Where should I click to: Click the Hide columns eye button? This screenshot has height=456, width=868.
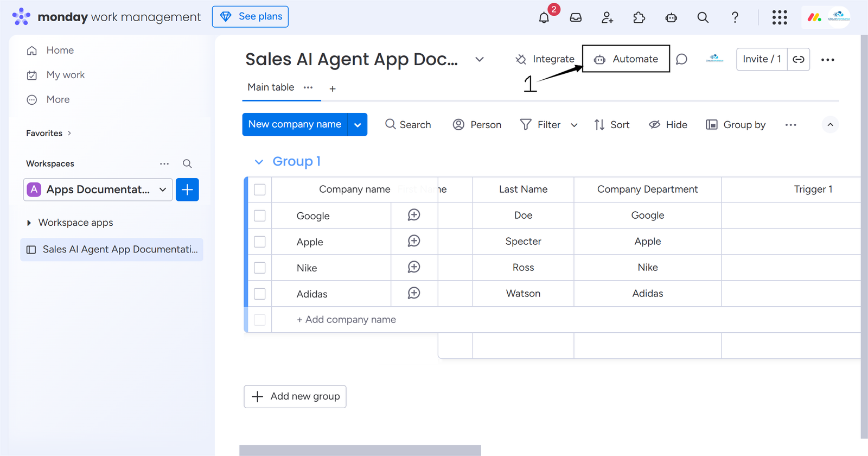(x=668, y=125)
